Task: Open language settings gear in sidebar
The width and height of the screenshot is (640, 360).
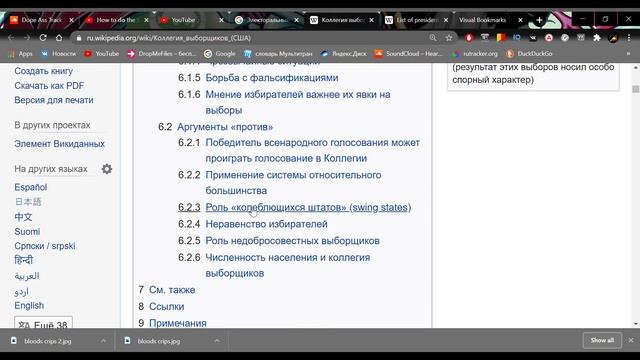Action: (x=107, y=169)
